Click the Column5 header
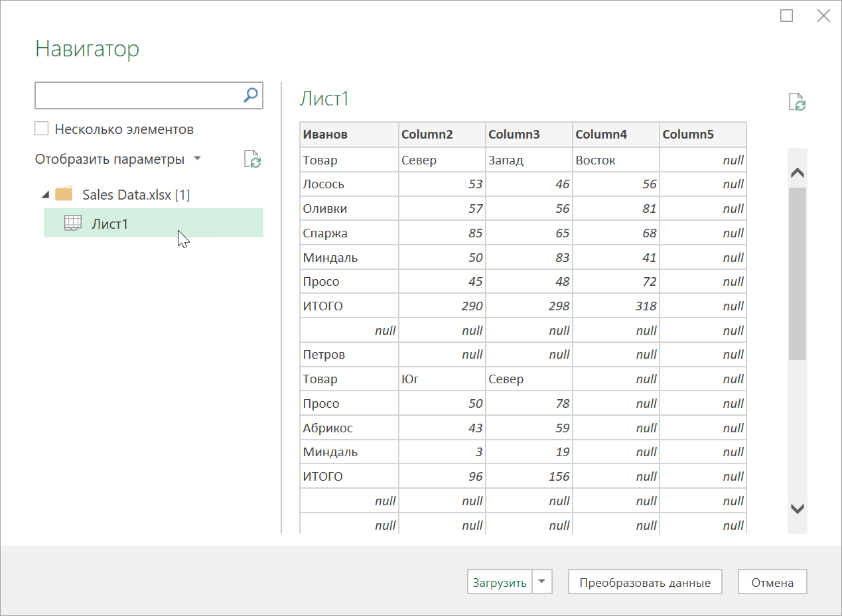Screen dimensions: 842x616 click(x=703, y=135)
